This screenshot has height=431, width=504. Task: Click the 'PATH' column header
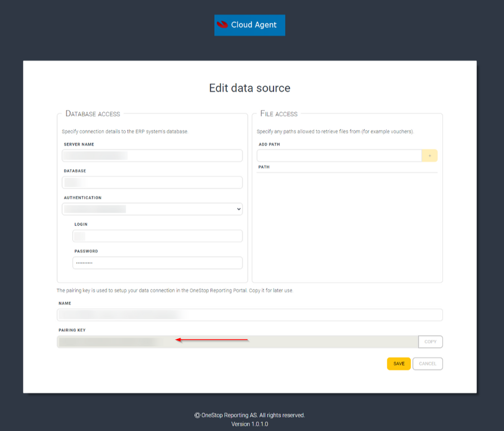(264, 167)
